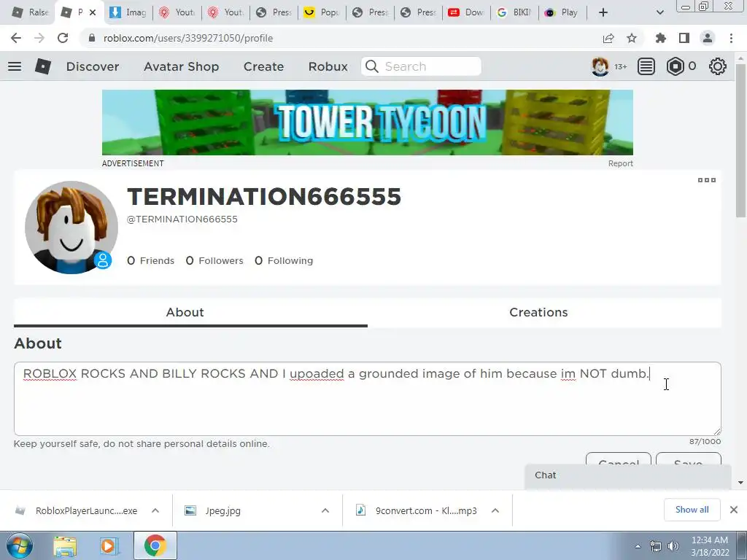The image size is (747, 560).
Task: Click the blue avatar status badge on profile picture
Action: 102,260
